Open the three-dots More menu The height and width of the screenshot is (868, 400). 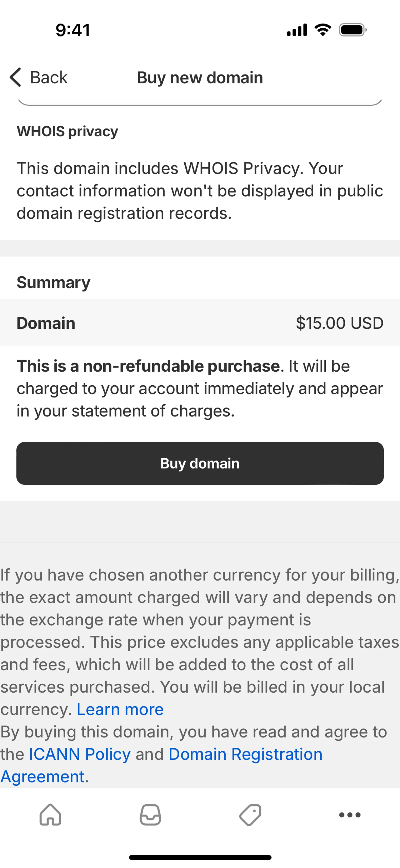(350, 815)
